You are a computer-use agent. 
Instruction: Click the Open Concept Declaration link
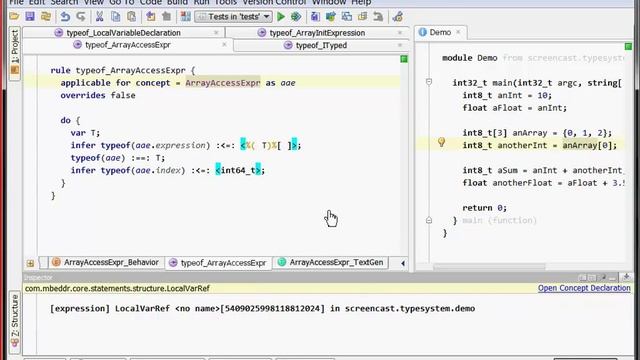click(584, 288)
